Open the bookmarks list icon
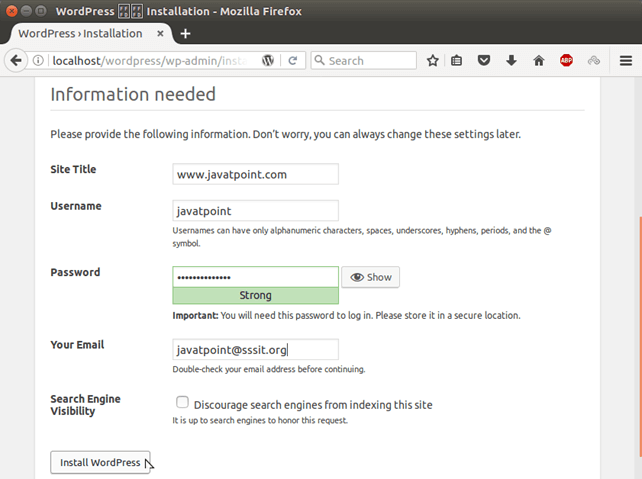 (x=456, y=61)
